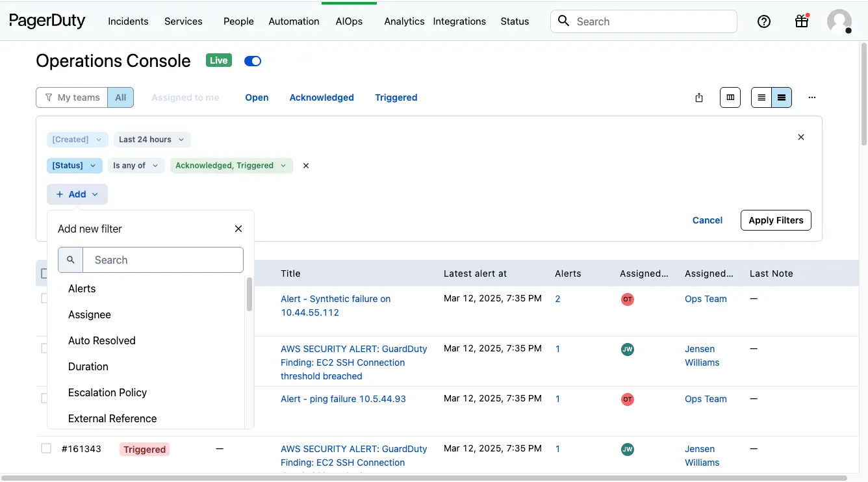Open the People nav menu

(x=238, y=21)
